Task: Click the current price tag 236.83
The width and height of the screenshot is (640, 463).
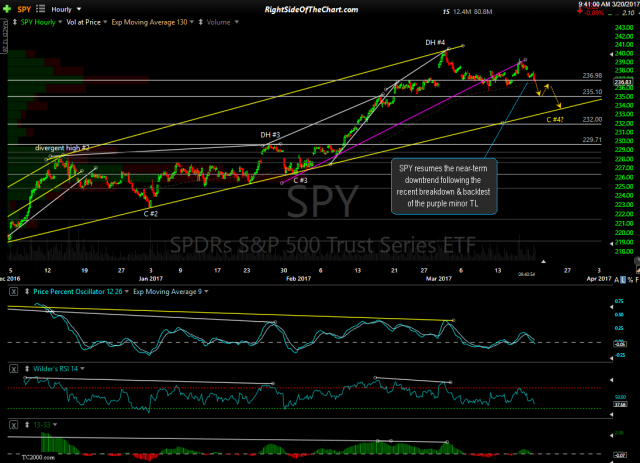Action: coord(623,82)
